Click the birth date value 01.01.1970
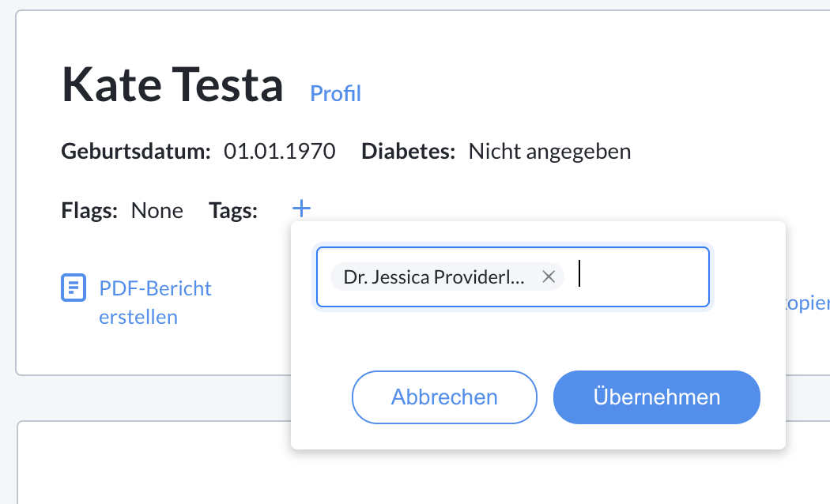Viewport: 830px width, 504px height. 280,151
